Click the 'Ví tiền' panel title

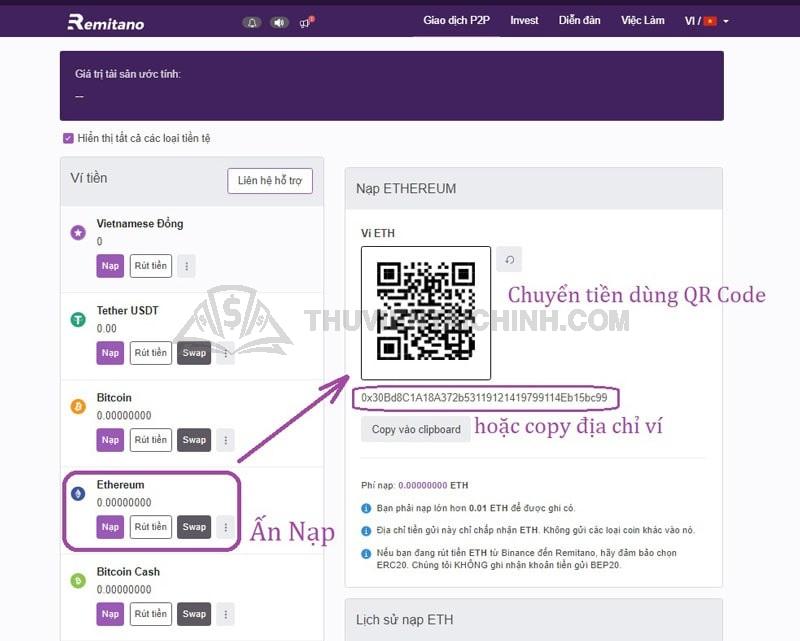tap(89, 178)
